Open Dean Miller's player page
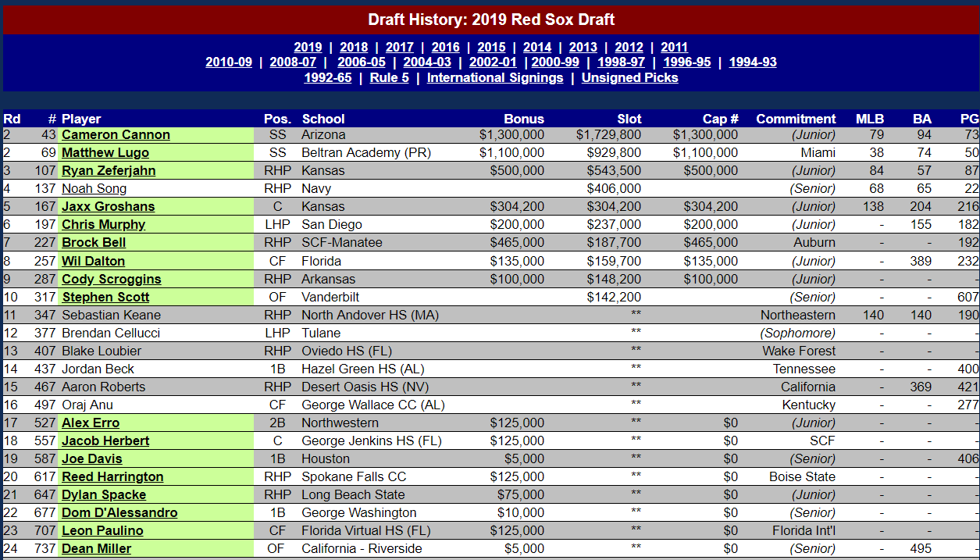The height and width of the screenshot is (560, 980). [x=97, y=549]
